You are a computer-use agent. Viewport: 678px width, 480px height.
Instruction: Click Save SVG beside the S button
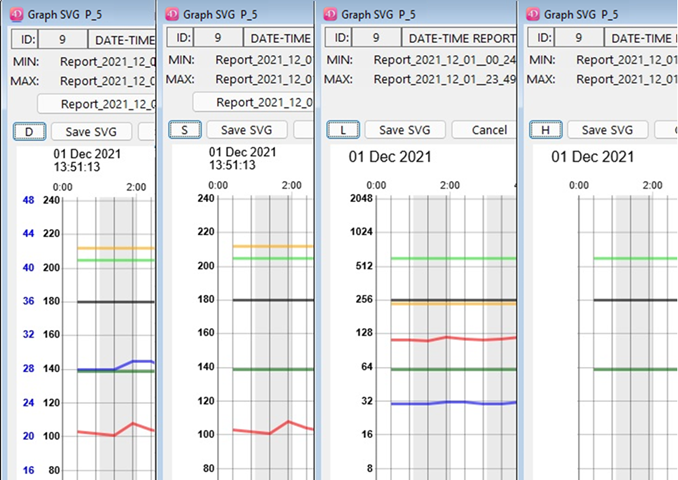tap(247, 130)
